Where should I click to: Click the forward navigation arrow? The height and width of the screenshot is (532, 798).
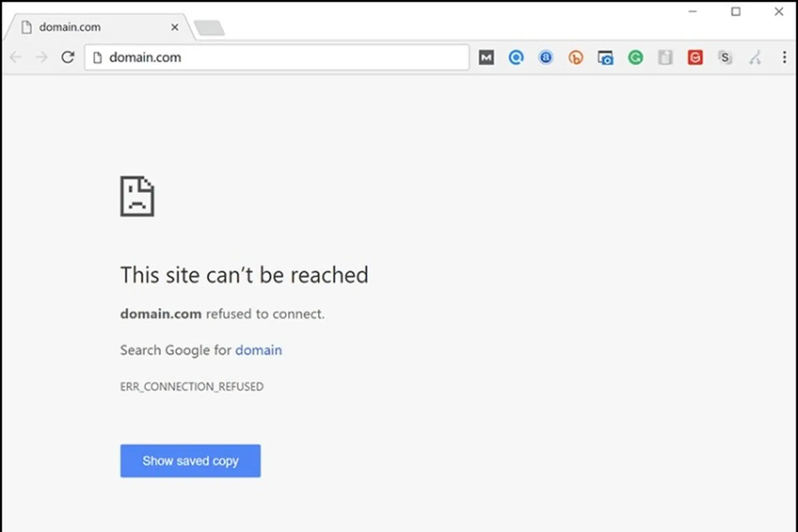tap(41, 57)
